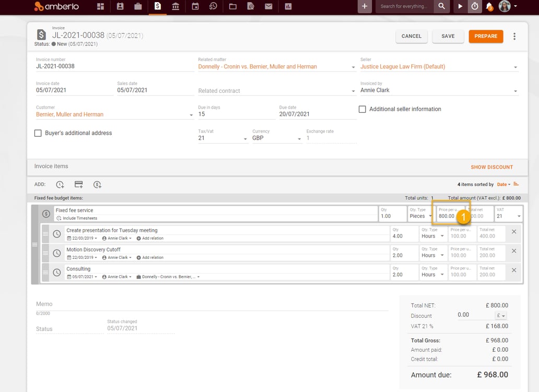
Task: Click the mail envelope icon in navigation
Action: pyautogui.click(x=269, y=6)
